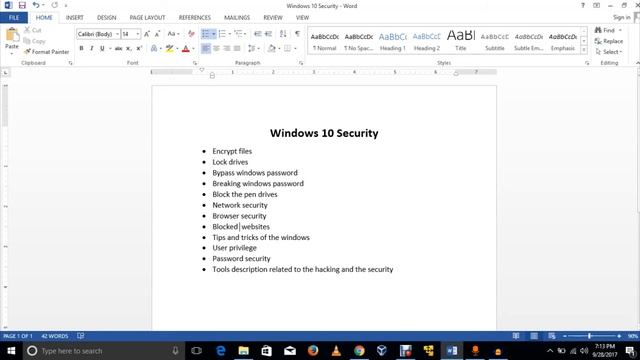Apply red font color

(186, 49)
